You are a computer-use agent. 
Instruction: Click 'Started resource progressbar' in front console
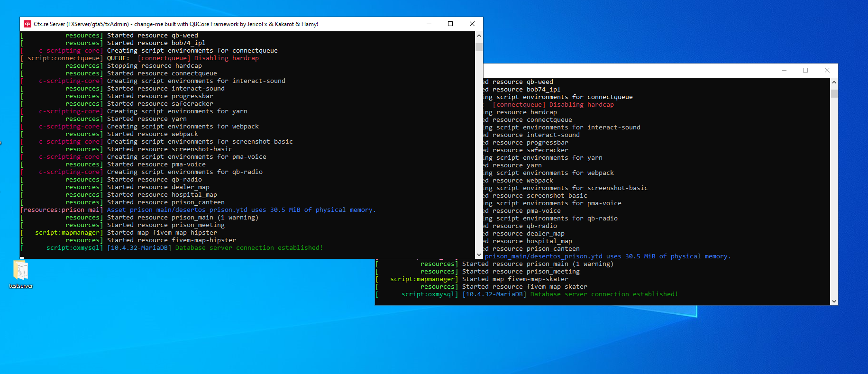pos(160,96)
